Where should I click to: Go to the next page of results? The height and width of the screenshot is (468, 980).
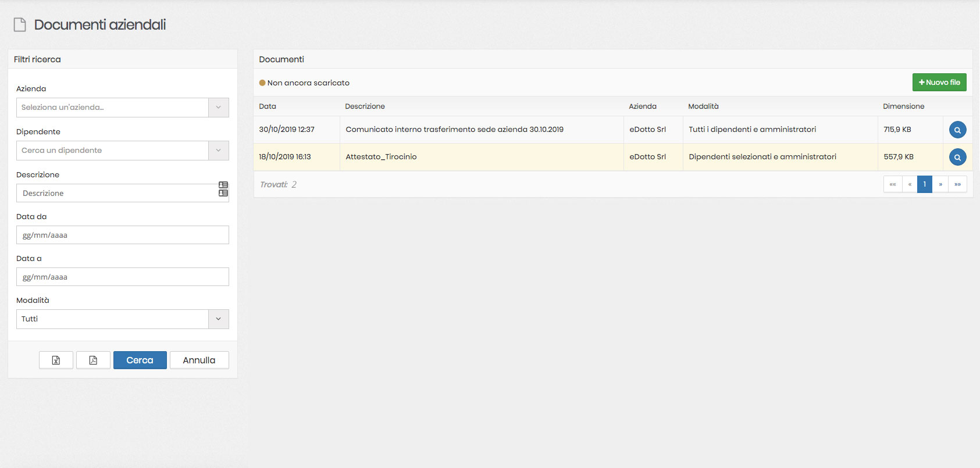(x=940, y=184)
